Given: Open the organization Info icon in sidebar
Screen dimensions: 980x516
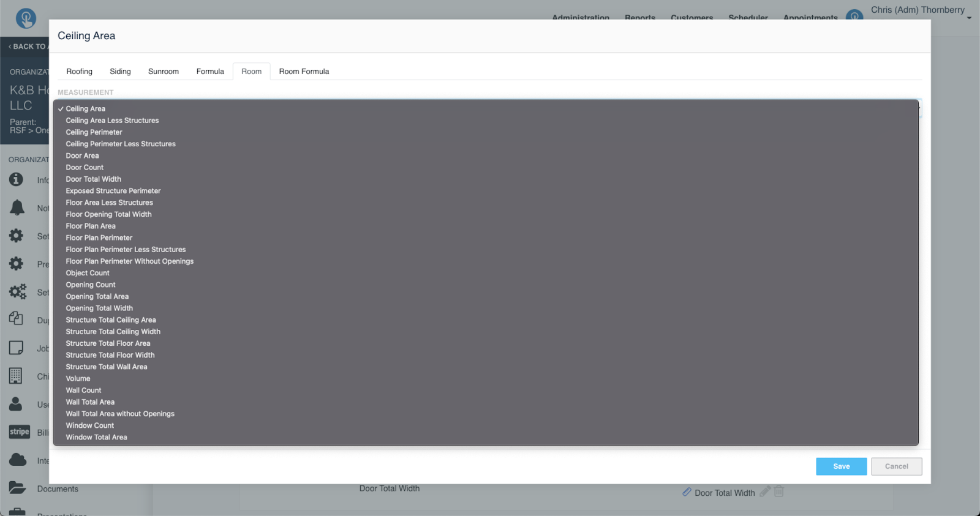Looking at the screenshot, I should click(x=17, y=179).
